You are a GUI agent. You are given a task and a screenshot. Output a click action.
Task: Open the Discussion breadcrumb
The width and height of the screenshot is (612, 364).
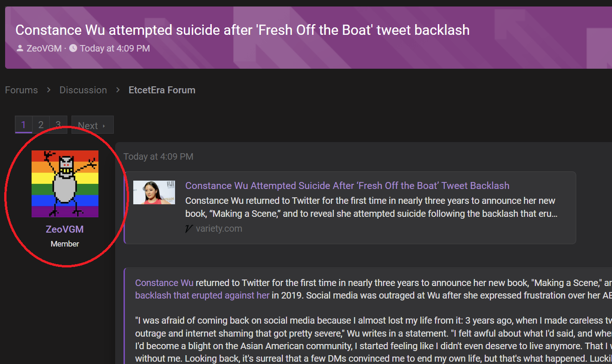83,90
